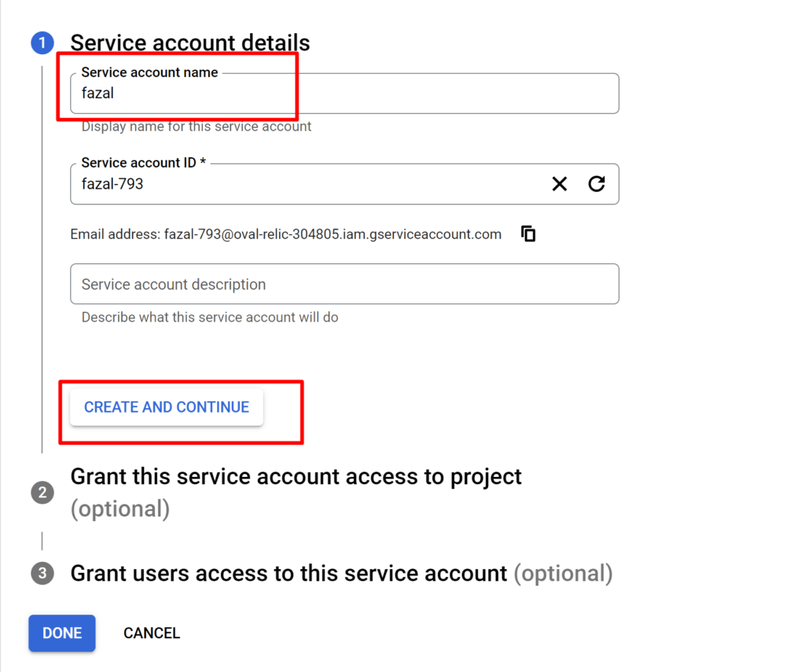Expand Grant users access to service account step
This screenshot has width=805, height=672.
point(341,574)
